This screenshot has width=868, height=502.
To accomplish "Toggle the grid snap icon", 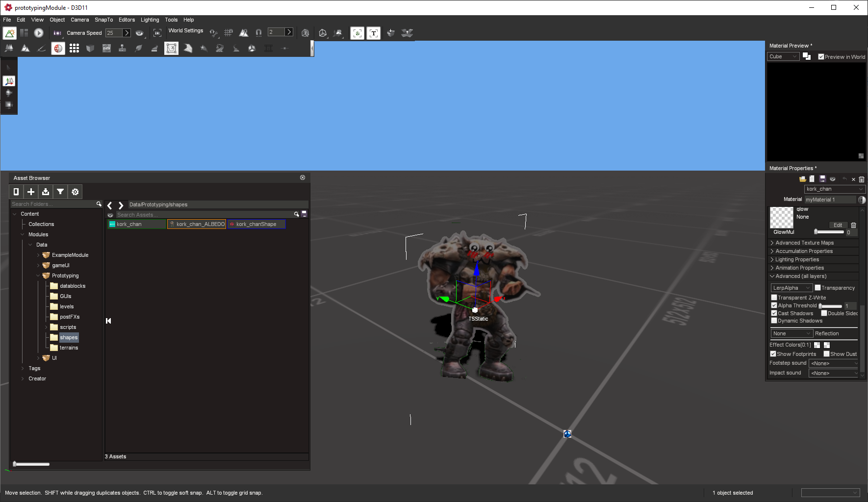I will (x=229, y=33).
